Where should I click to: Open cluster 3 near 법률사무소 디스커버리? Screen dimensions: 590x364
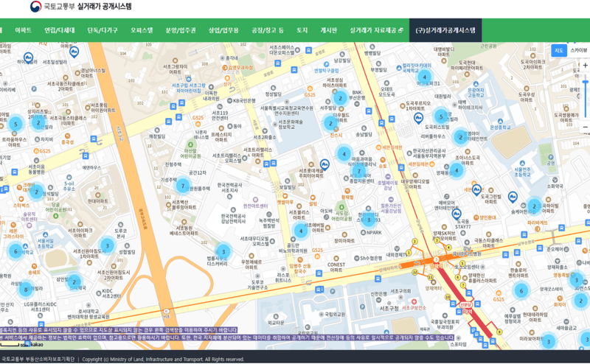pyautogui.click(x=223, y=251)
